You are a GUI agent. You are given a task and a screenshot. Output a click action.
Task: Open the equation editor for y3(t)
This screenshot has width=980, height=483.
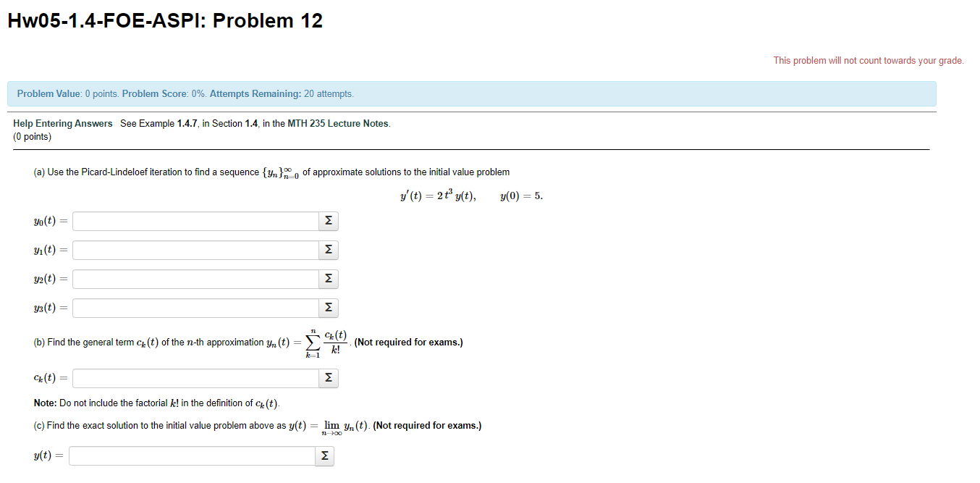coord(328,308)
